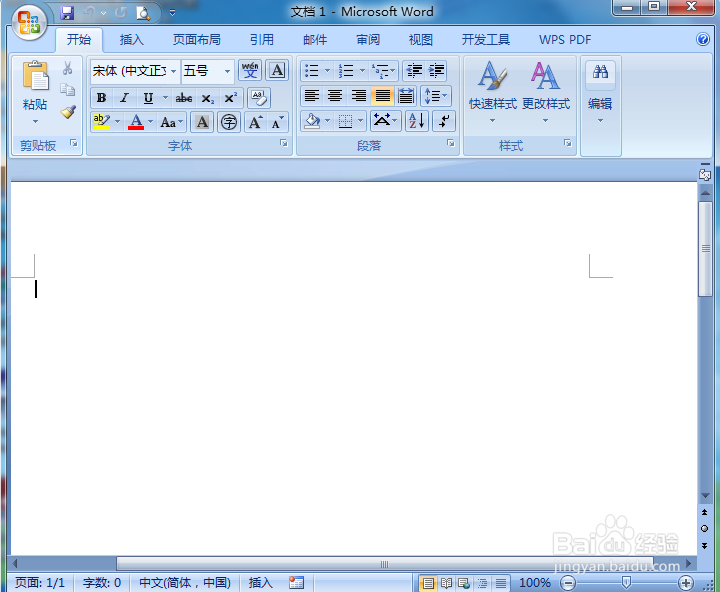Switch to 审阅 tab
The image size is (720, 592).
[x=368, y=40]
